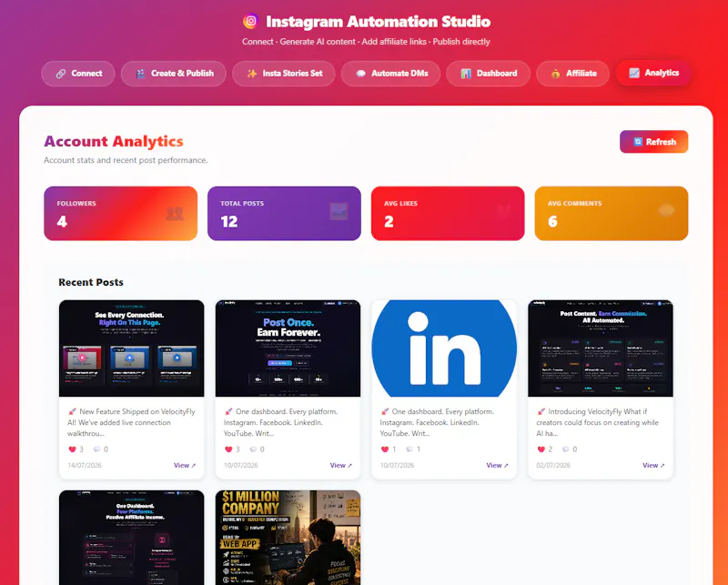The image size is (728, 585).
Task: Click the Avg Likes stat card
Action: [448, 214]
